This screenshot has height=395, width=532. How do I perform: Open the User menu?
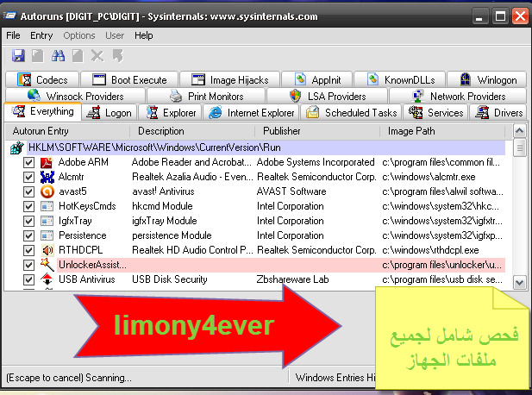(115, 35)
